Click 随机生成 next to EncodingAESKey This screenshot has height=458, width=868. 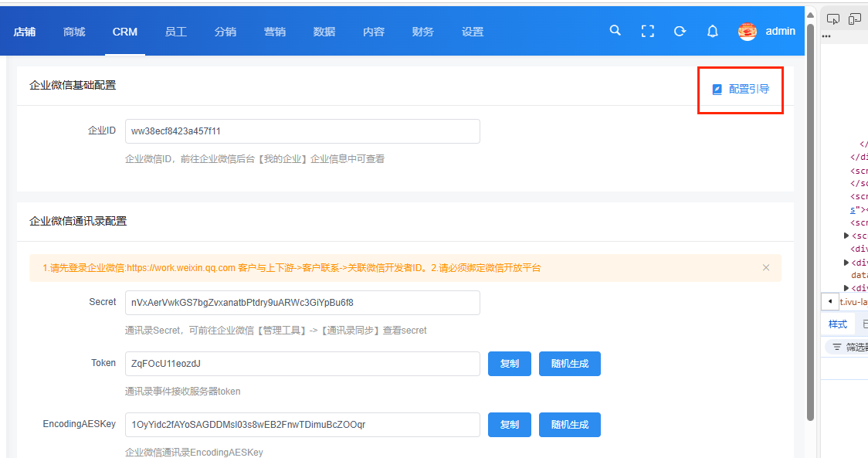[570, 425]
